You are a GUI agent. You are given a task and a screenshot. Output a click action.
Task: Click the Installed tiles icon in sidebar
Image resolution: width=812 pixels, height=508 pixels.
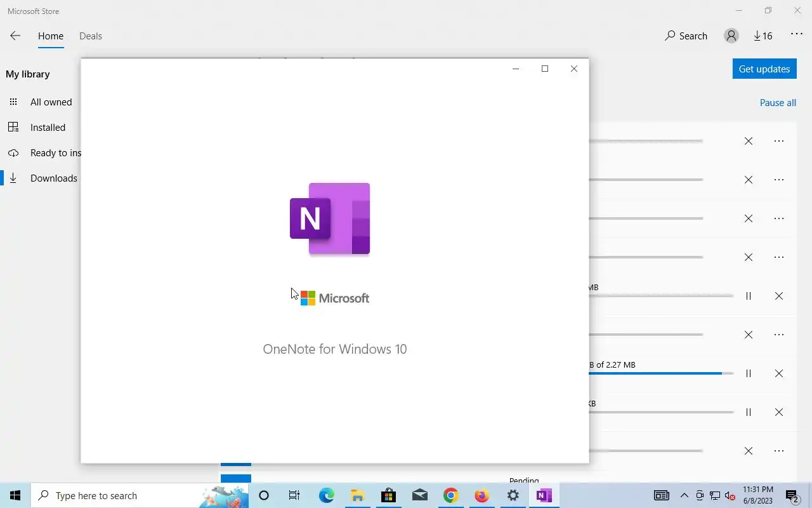tap(13, 127)
